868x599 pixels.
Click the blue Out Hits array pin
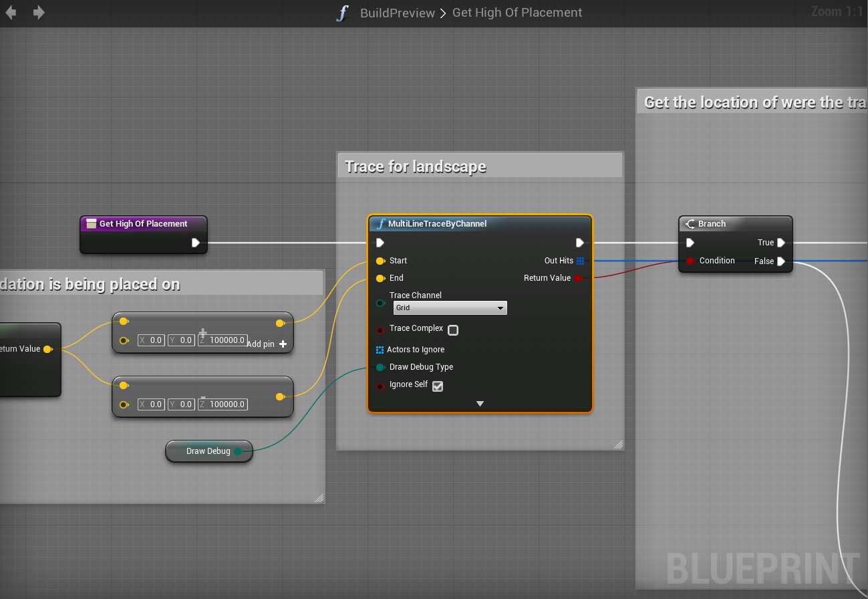coord(580,261)
